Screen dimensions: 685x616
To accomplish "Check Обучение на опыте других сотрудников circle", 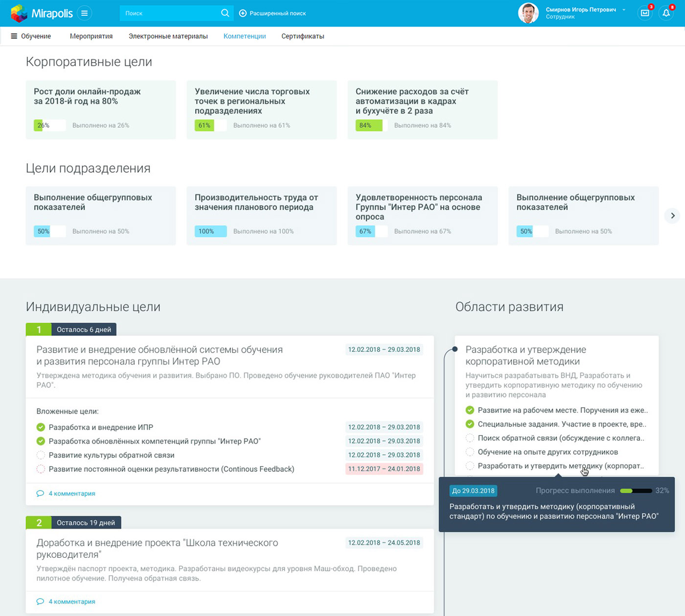I will point(470,452).
